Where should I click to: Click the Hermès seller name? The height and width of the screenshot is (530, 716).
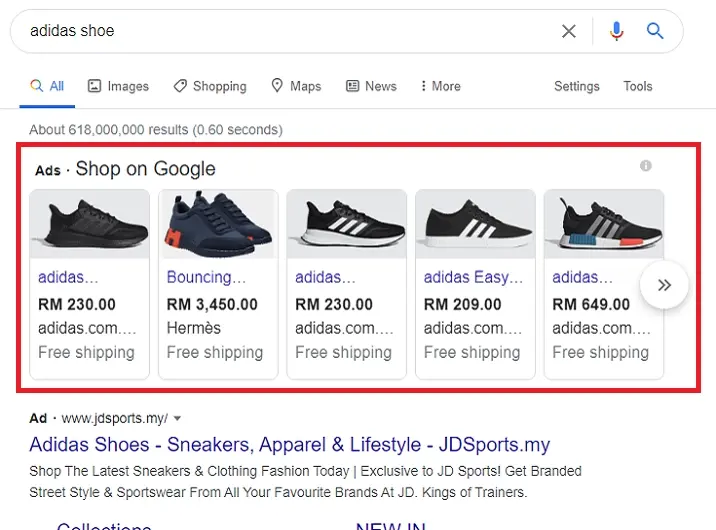coord(194,328)
